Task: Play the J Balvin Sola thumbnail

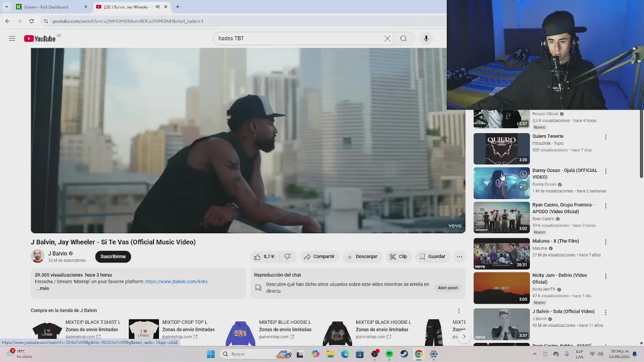Action: coord(502,324)
